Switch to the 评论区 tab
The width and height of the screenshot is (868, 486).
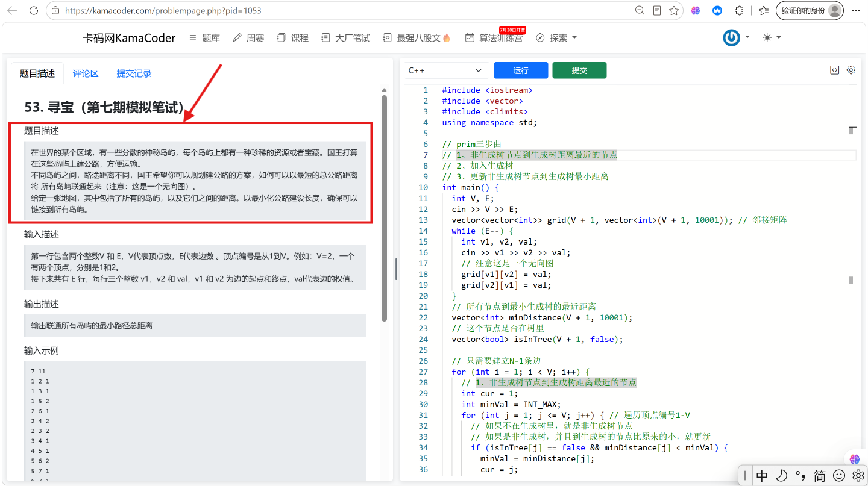point(86,73)
